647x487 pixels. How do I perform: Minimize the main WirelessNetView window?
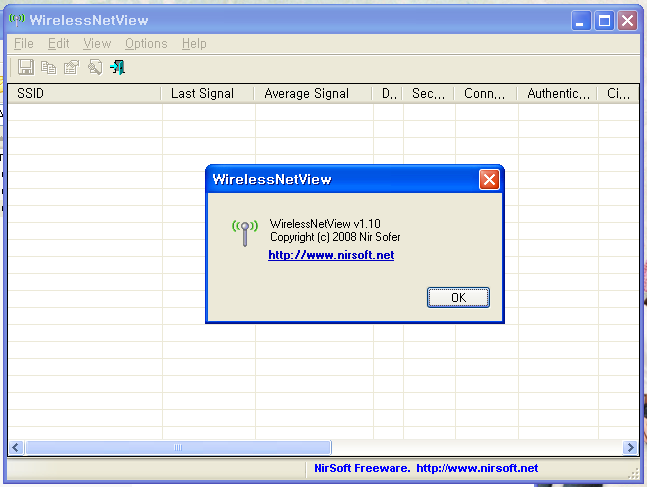tap(581, 21)
